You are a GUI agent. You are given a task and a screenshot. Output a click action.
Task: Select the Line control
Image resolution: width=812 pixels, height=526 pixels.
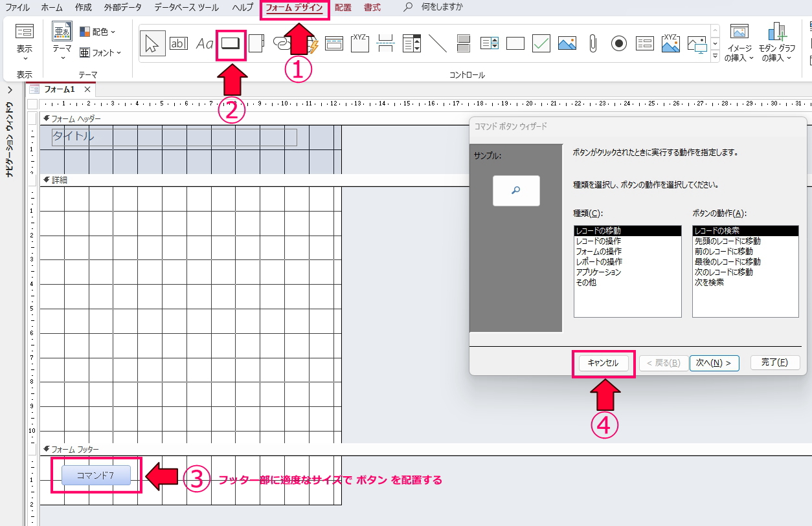(438, 43)
